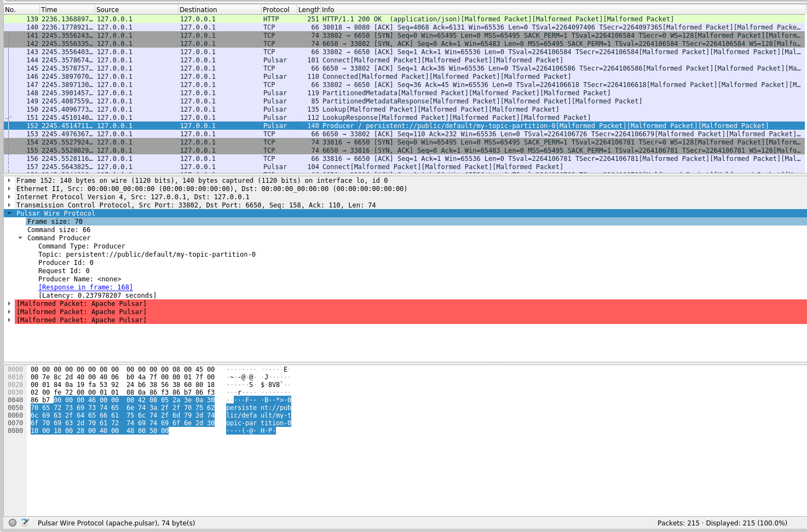The width and height of the screenshot is (807, 532).
Task: Sort by the Info column header
Action: pos(563,9)
